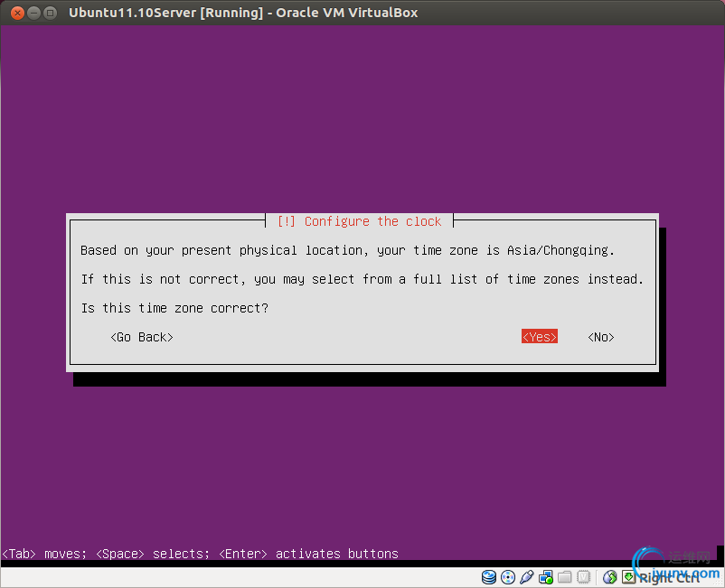Click the virtualization CPU chip indicator
Viewport: 725px width, 588px height.
(584, 577)
